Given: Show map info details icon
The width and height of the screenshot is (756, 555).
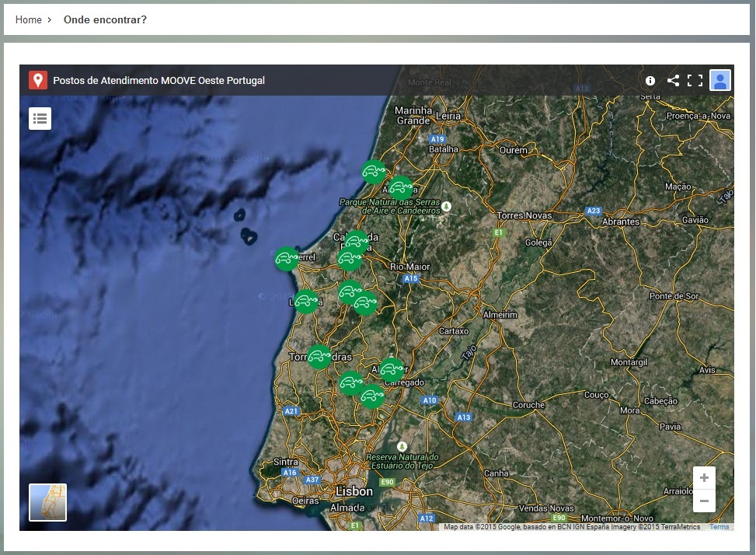Looking at the screenshot, I should click(650, 81).
